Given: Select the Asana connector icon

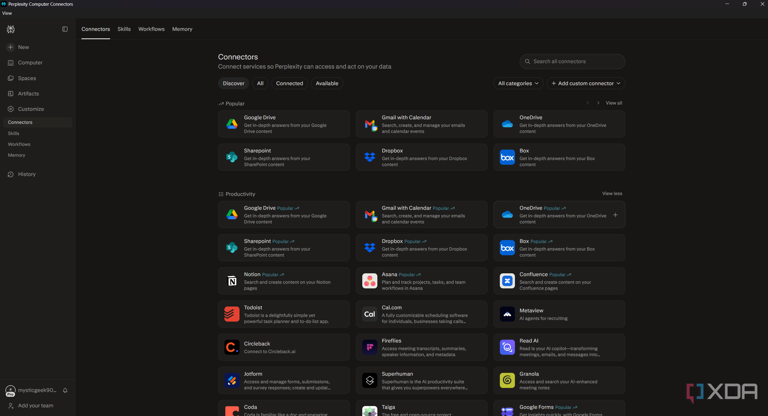Looking at the screenshot, I should (369, 281).
